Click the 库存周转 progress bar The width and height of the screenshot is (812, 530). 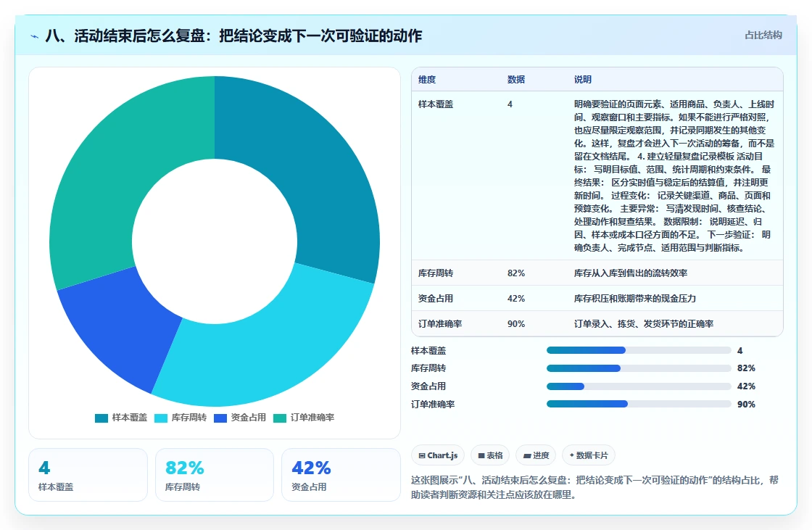click(639, 368)
